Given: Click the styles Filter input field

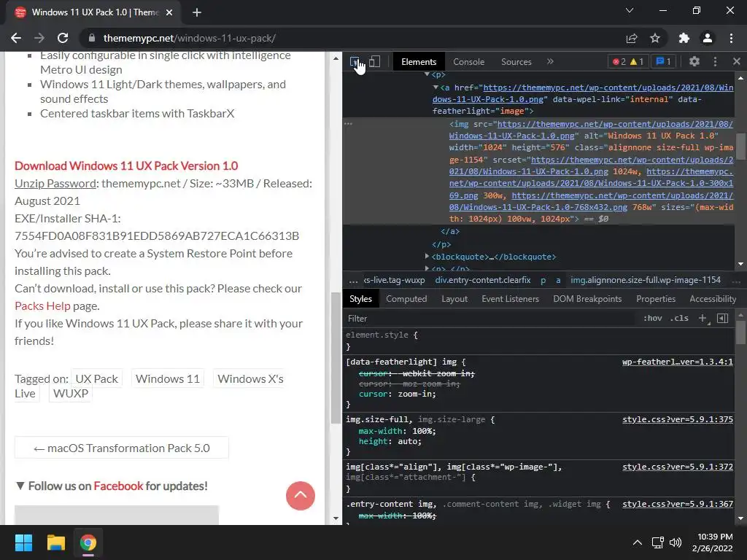Looking at the screenshot, I should point(491,319).
